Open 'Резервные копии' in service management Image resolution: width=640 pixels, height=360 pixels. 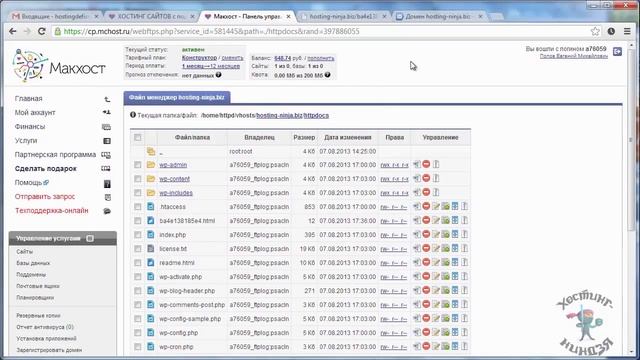click(38, 316)
